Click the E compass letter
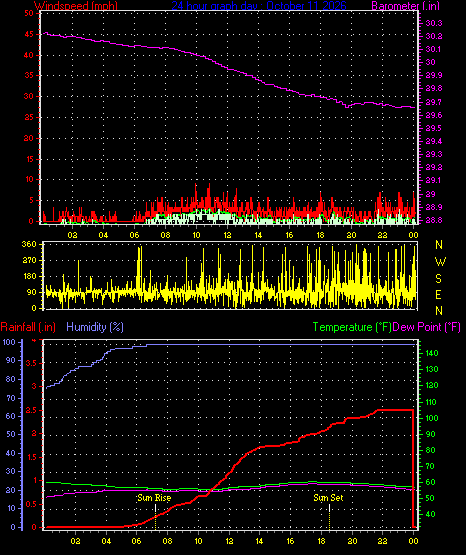 point(438,295)
